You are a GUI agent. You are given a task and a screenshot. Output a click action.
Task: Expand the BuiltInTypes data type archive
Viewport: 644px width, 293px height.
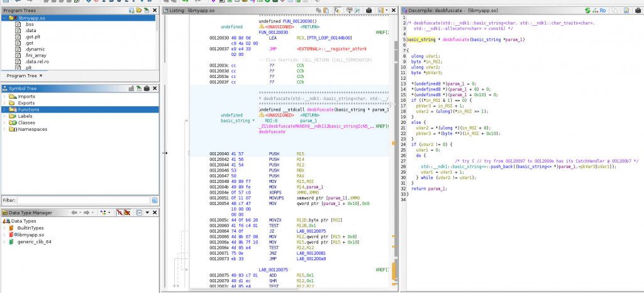[x=5, y=228]
